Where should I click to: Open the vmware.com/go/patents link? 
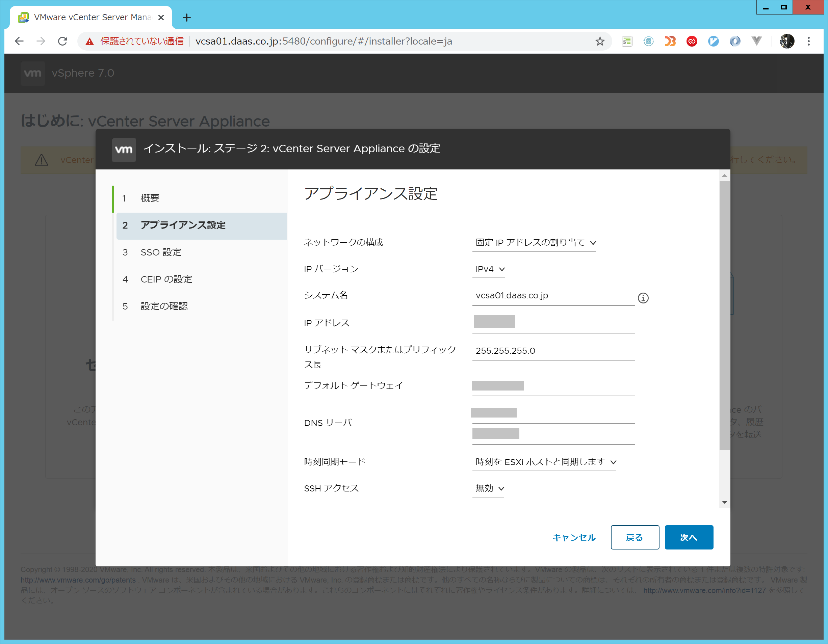[78, 580]
